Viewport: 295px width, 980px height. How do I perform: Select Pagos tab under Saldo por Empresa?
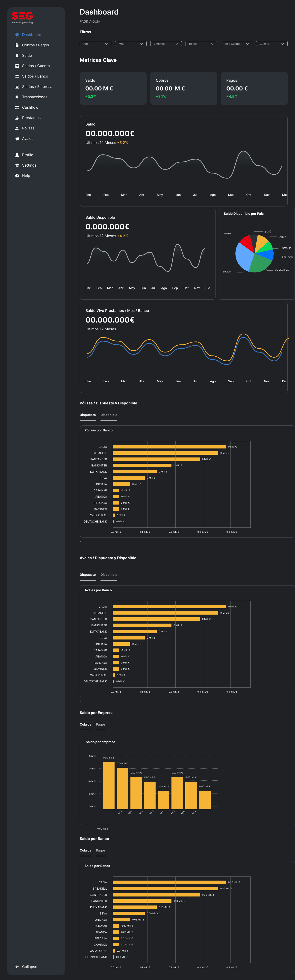(100, 724)
